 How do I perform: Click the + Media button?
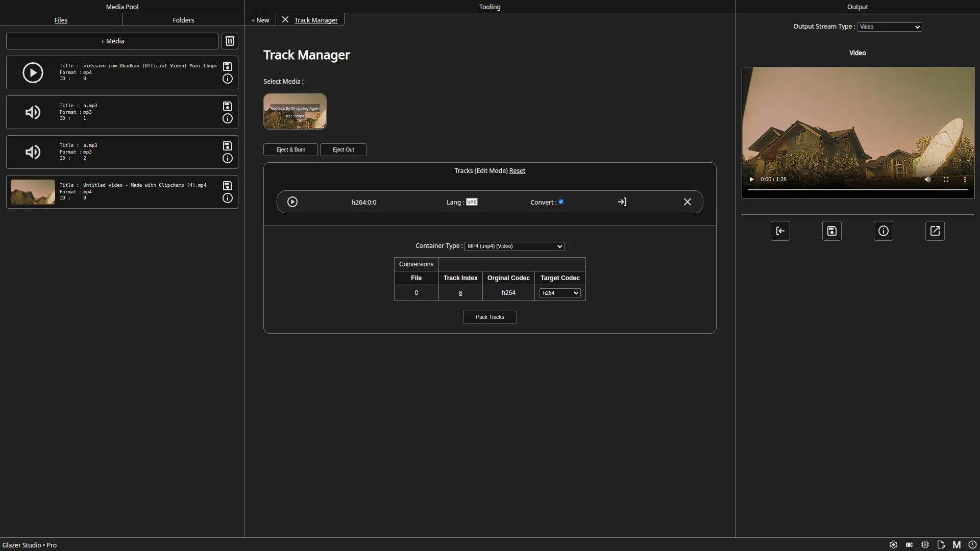click(x=112, y=41)
